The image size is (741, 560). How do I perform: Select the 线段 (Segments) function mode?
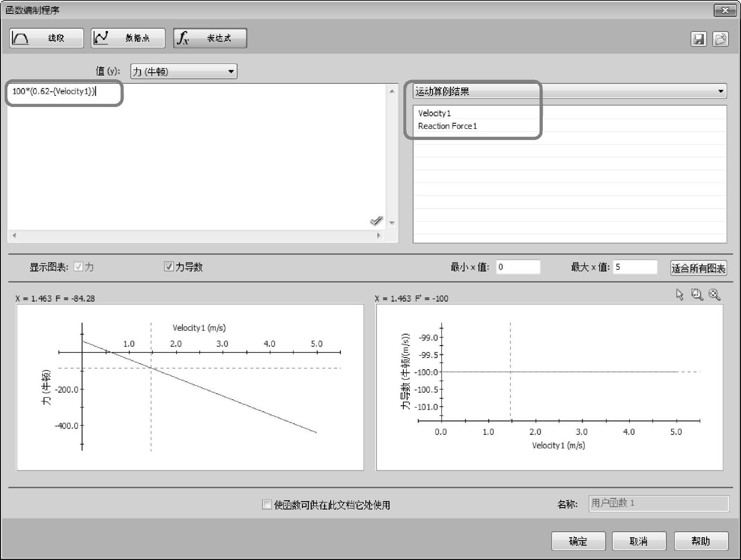coord(46,38)
